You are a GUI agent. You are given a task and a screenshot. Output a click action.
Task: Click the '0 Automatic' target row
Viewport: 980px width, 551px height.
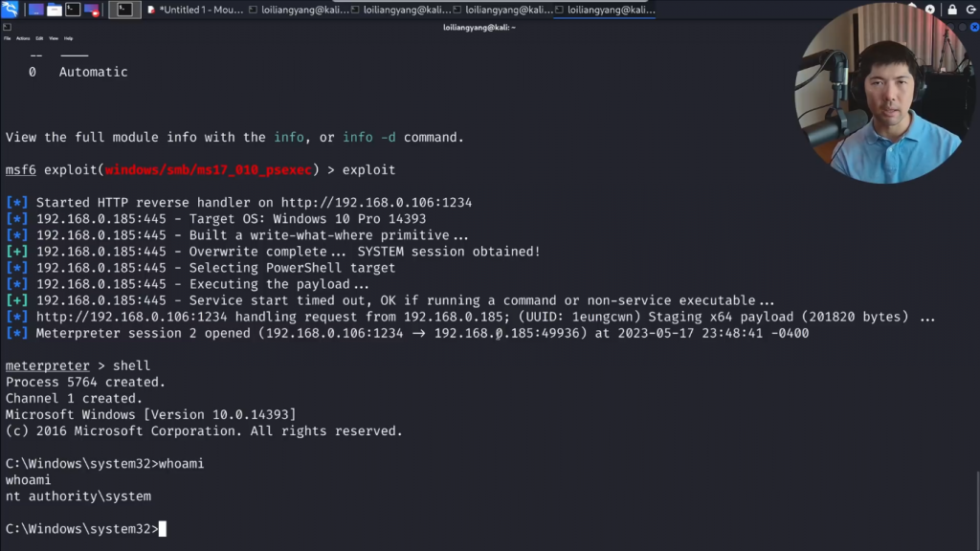click(x=78, y=72)
